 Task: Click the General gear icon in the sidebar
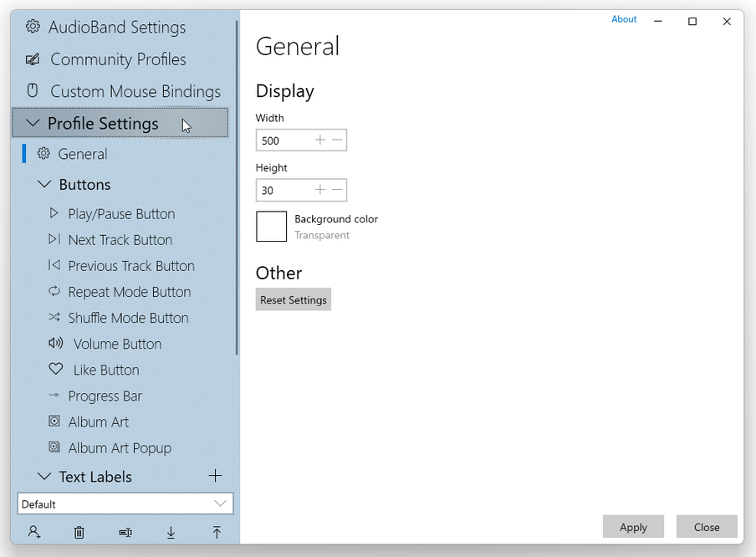[43, 153]
